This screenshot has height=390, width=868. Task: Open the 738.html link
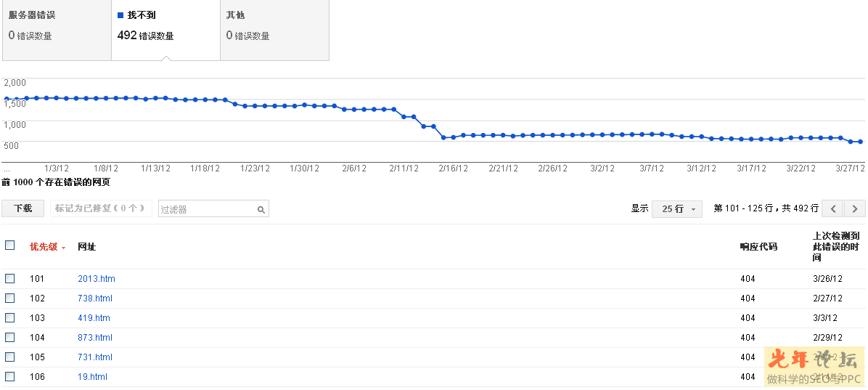pos(95,298)
